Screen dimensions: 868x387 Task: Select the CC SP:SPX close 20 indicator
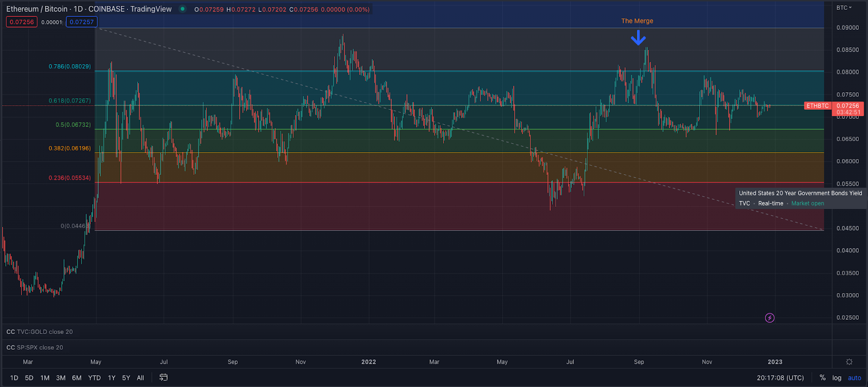pos(35,347)
